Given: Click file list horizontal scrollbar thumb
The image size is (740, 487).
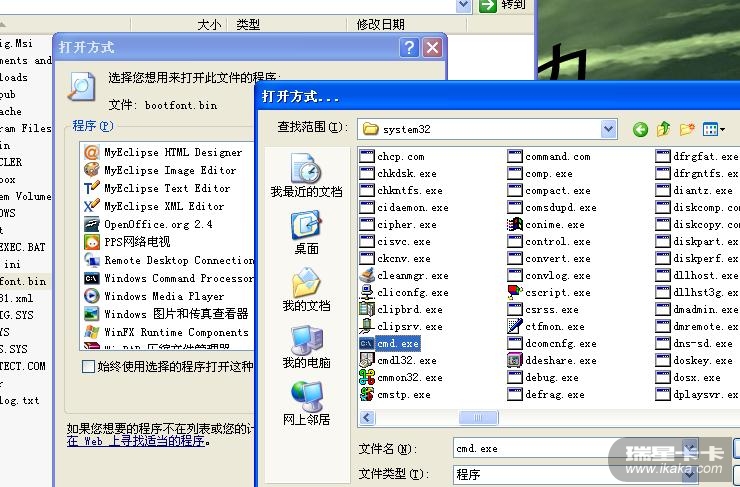Looking at the screenshot, I should tap(478, 417).
